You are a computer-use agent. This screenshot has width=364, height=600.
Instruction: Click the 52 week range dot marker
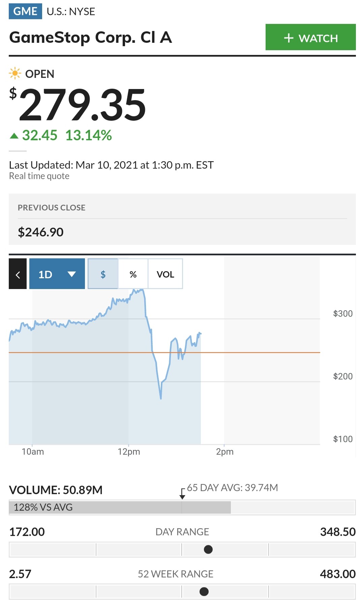tap(204, 592)
